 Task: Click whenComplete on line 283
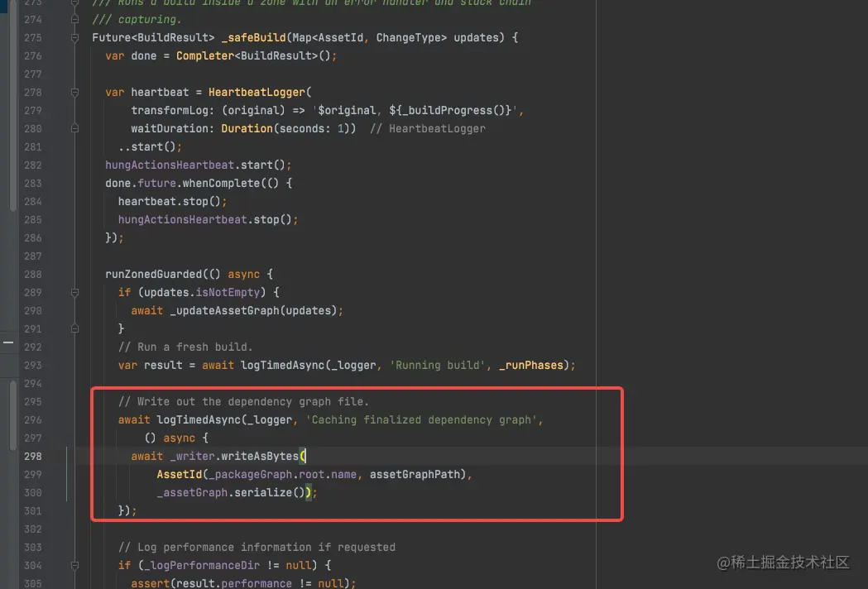(x=221, y=183)
